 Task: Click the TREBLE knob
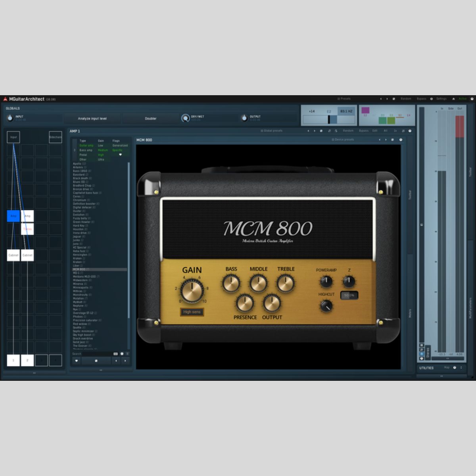[286, 283]
